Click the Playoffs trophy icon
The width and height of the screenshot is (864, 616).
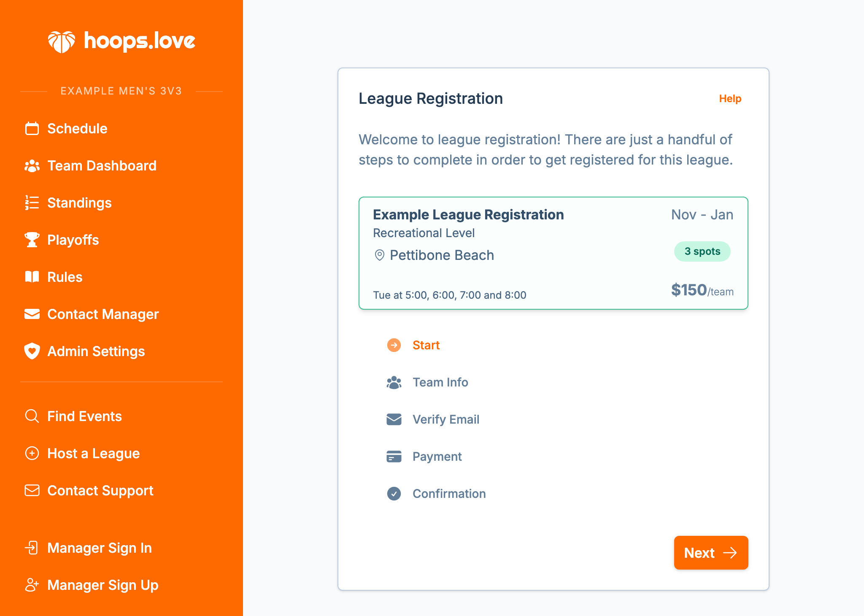(x=32, y=240)
